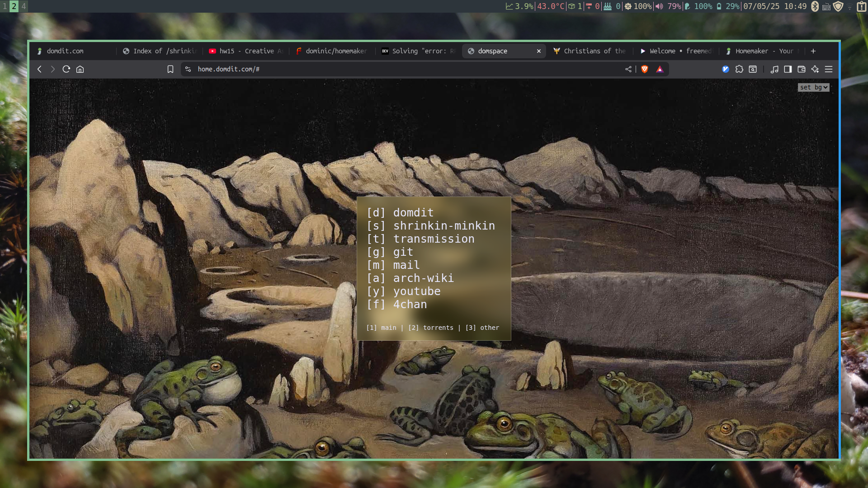The height and width of the screenshot is (488, 868).
Task: Close the domspace tab
Action: tap(539, 51)
